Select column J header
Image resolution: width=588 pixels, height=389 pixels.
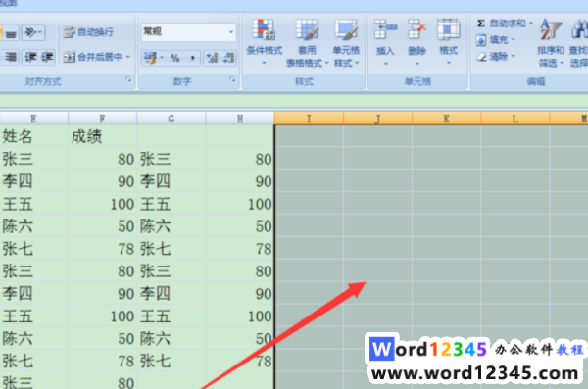[x=377, y=119]
